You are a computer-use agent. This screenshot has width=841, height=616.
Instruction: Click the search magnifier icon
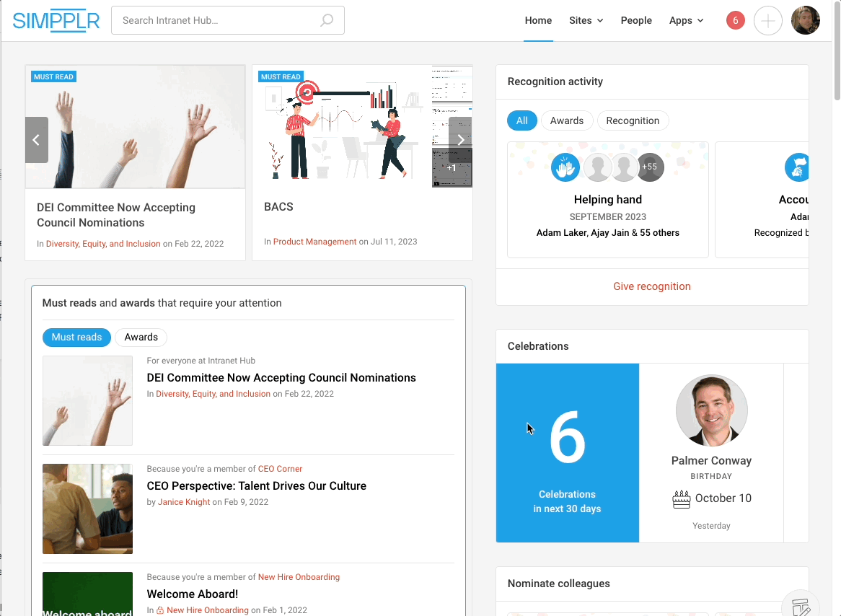327,20
